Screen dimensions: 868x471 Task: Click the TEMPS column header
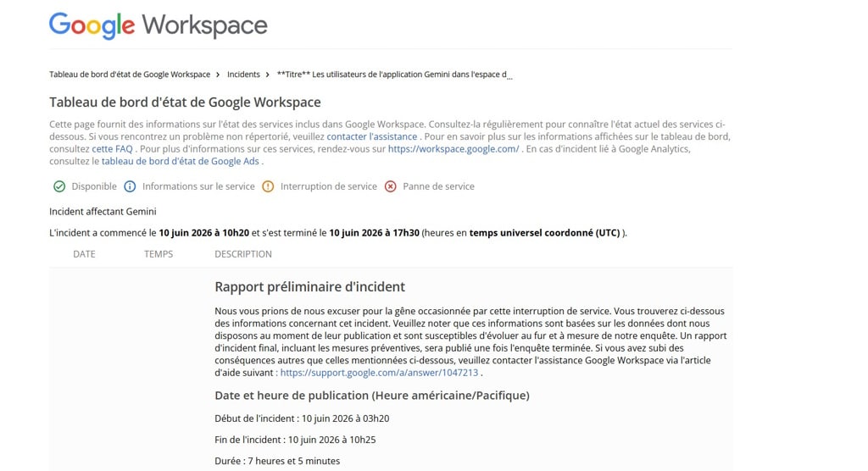pyautogui.click(x=159, y=254)
